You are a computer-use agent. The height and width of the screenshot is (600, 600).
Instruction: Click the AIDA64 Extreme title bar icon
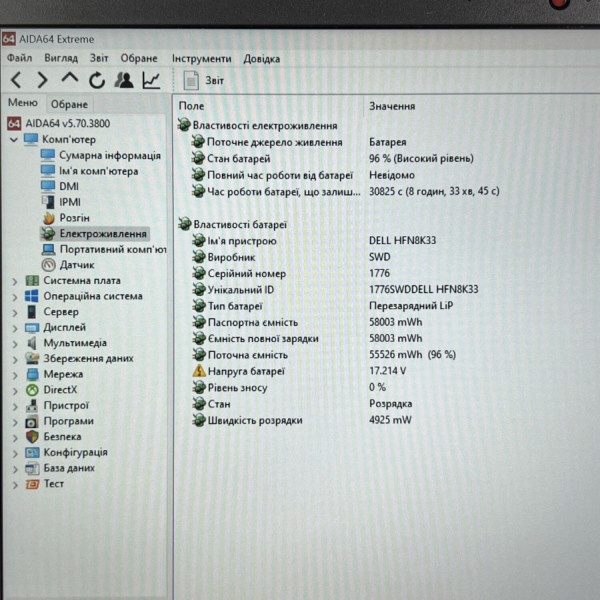8,39
